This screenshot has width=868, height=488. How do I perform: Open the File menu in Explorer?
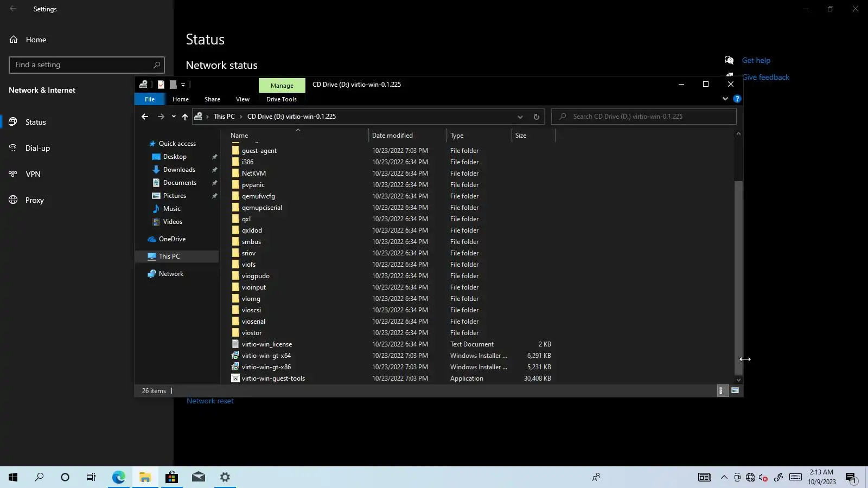(150, 99)
